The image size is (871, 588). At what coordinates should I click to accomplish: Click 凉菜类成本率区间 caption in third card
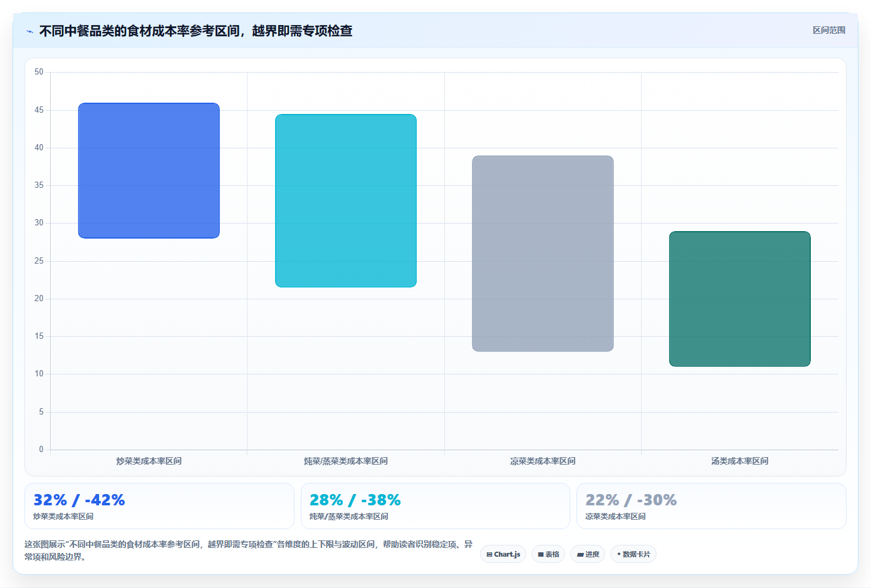pyautogui.click(x=615, y=517)
